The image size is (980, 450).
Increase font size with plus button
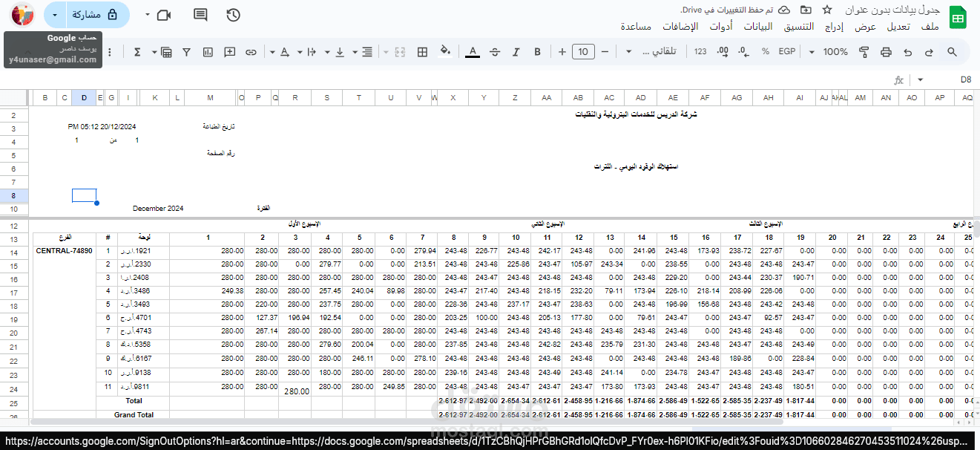(562, 52)
